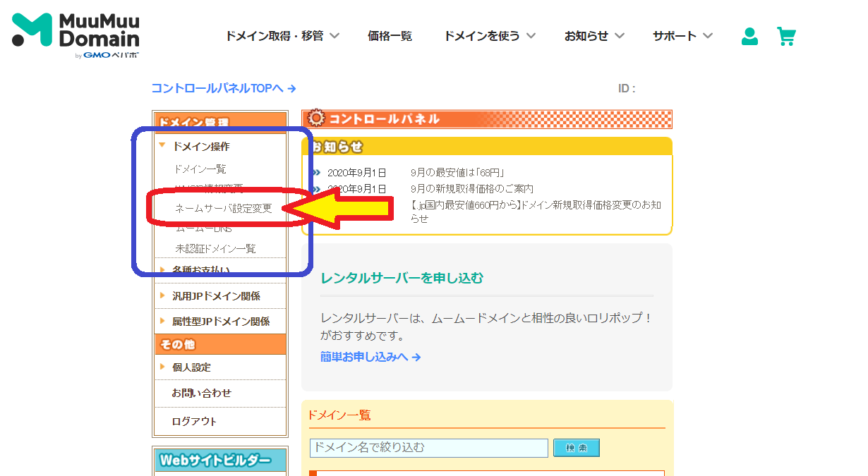Viewport: 868px width, 476px height.
Task: Select ネームサーバ設定変更 in the sidebar
Action: [x=223, y=209]
